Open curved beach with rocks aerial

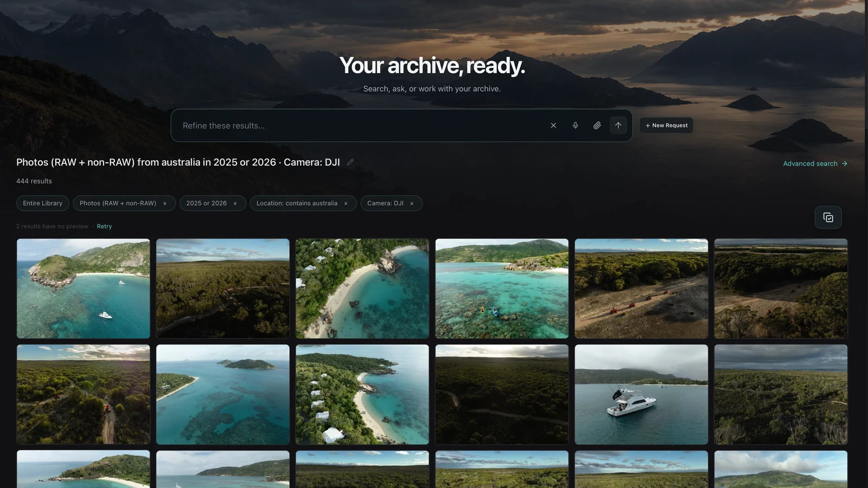pos(362,288)
